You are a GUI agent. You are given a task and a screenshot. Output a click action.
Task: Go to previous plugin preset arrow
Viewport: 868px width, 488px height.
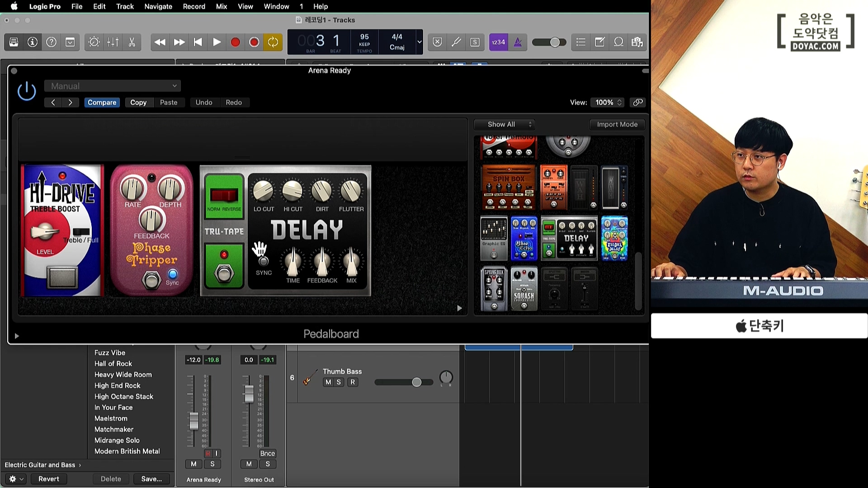point(53,103)
